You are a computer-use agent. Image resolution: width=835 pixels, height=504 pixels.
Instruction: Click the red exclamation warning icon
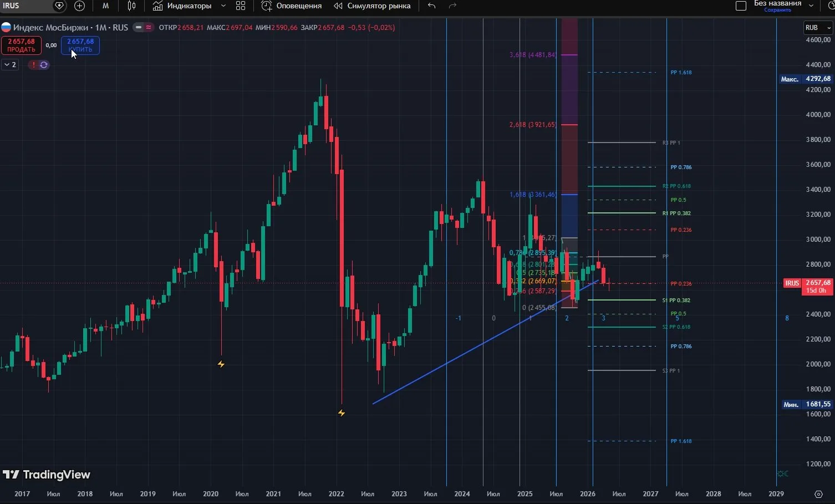pyautogui.click(x=33, y=65)
